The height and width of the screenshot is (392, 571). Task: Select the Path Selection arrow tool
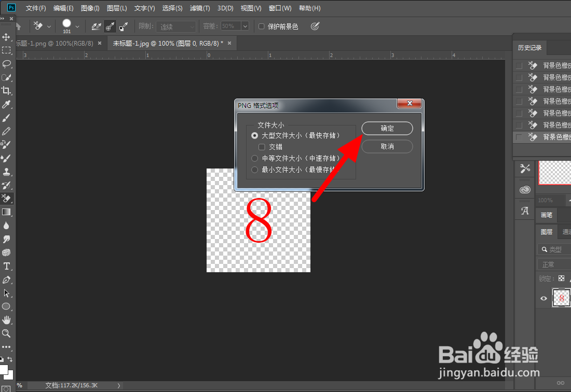tap(6, 293)
